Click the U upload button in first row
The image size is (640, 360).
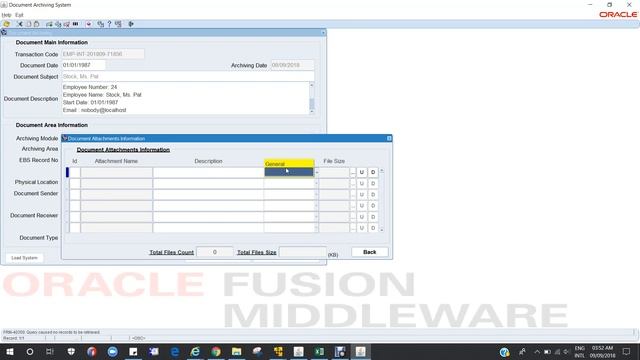[x=362, y=172]
